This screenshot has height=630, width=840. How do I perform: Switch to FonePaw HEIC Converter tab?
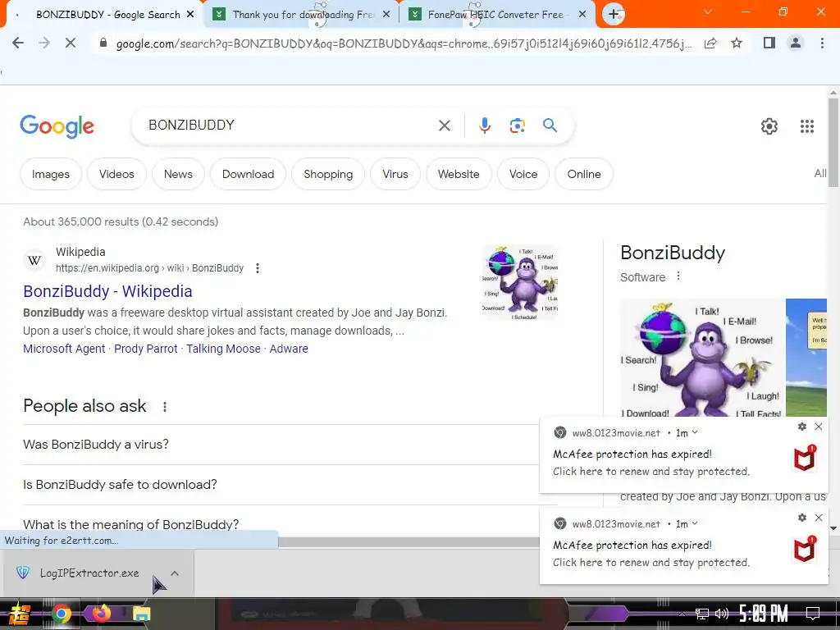(x=495, y=15)
